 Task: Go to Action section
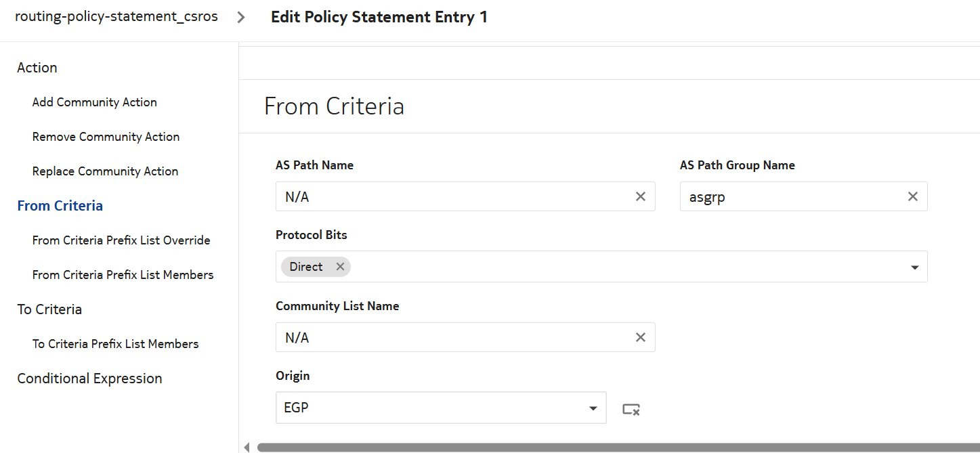click(37, 68)
